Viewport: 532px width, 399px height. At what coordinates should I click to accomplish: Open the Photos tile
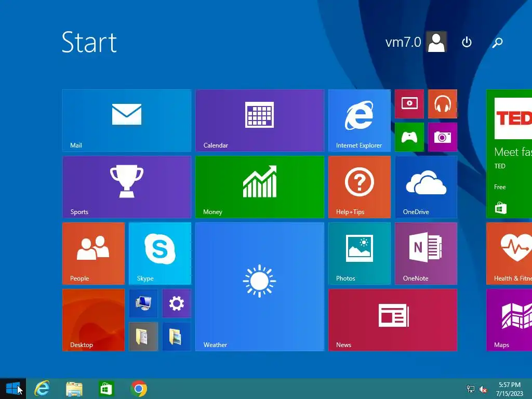point(360,254)
